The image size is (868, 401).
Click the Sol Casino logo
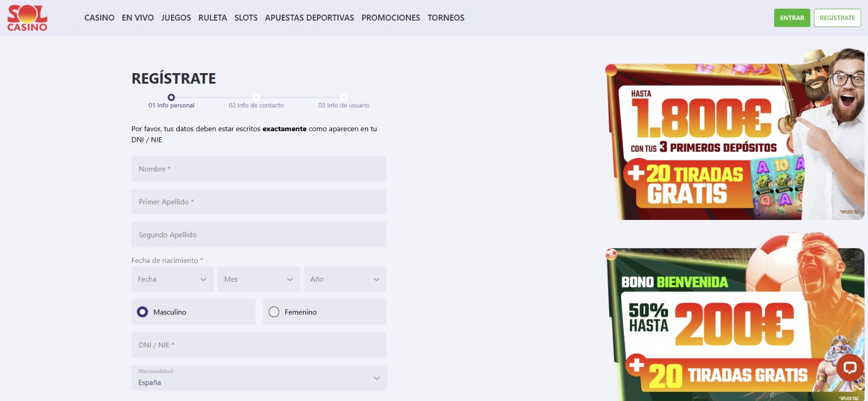coord(27,18)
